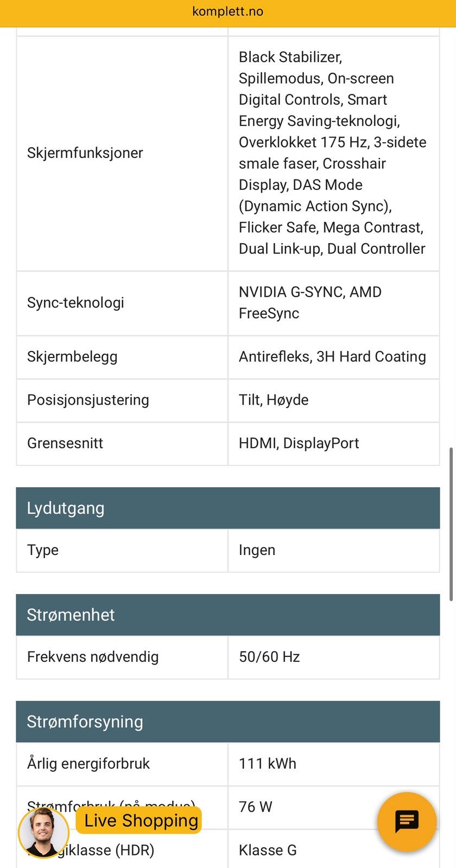
Task: Open the chat support bubble icon
Action: click(x=407, y=821)
